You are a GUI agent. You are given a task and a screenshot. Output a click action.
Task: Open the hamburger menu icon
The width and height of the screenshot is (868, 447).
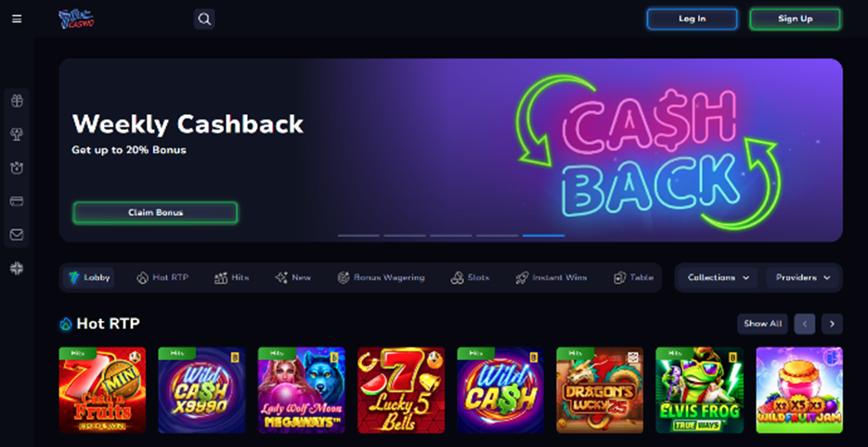(x=17, y=19)
